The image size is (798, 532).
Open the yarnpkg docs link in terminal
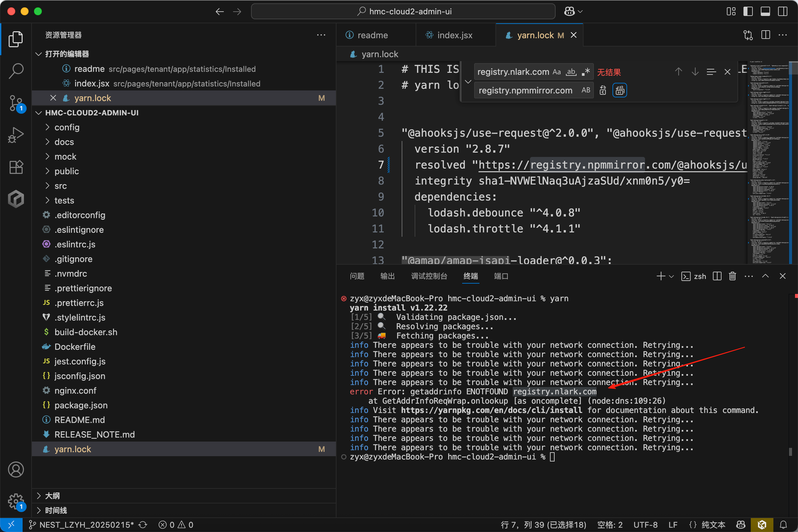tap(491, 410)
